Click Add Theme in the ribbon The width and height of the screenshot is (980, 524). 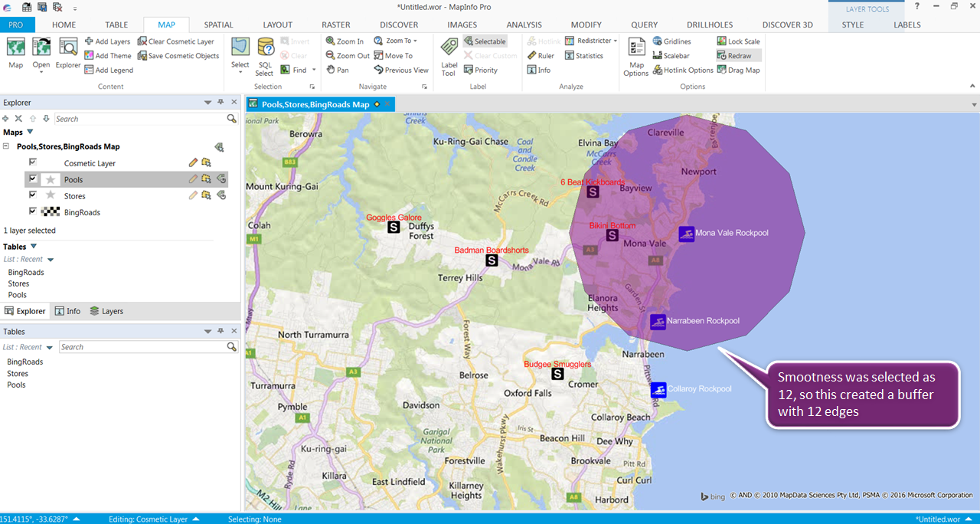tap(108, 56)
